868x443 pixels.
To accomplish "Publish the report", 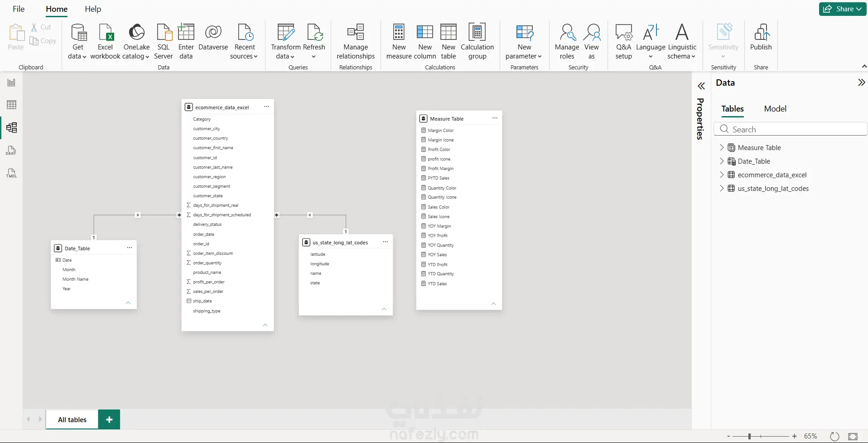I will 761,37.
